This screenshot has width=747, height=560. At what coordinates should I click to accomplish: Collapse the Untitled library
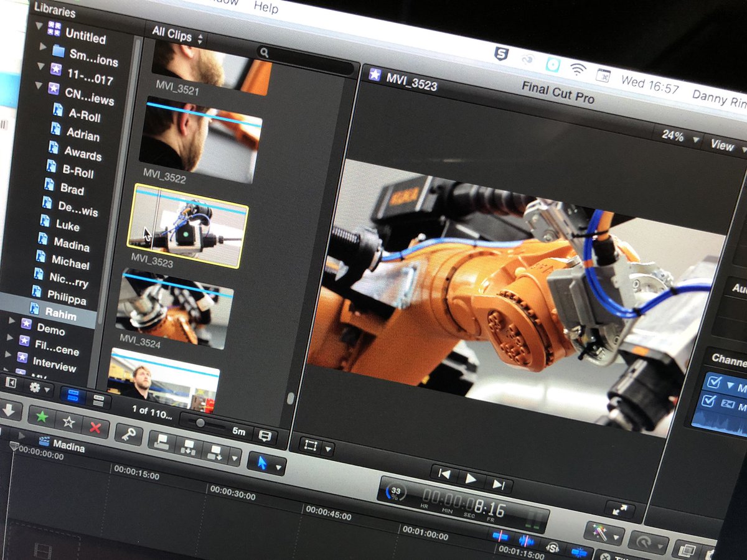(40, 26)
